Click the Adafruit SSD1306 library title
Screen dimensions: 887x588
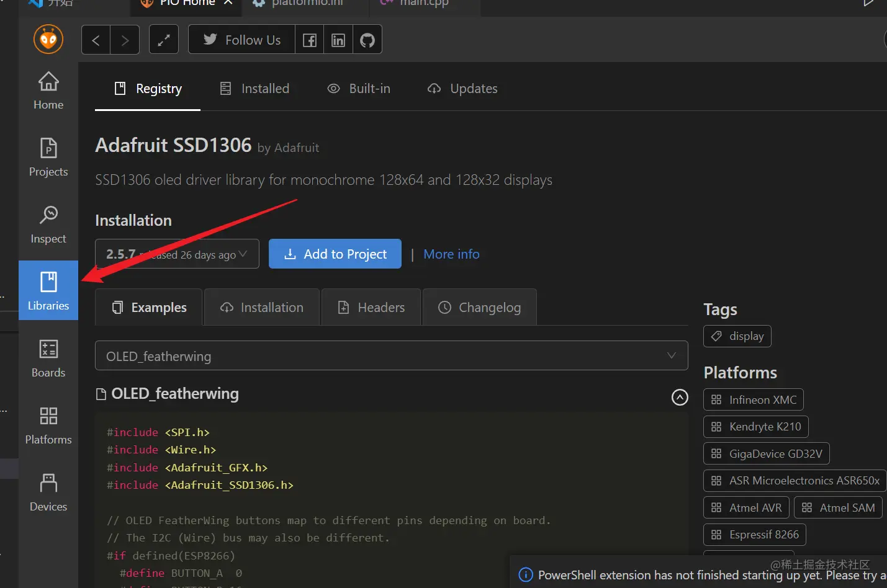pos(173,145)
